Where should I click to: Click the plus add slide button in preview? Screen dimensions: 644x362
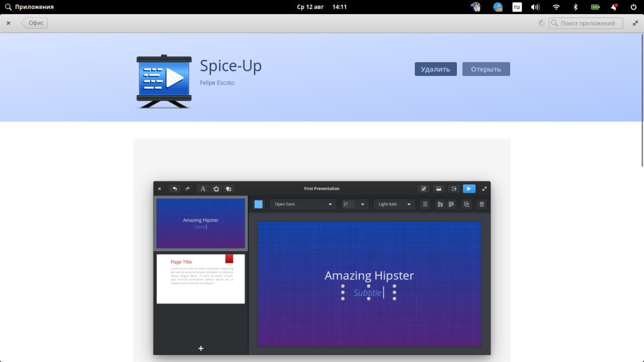click(x=201, y=348)
